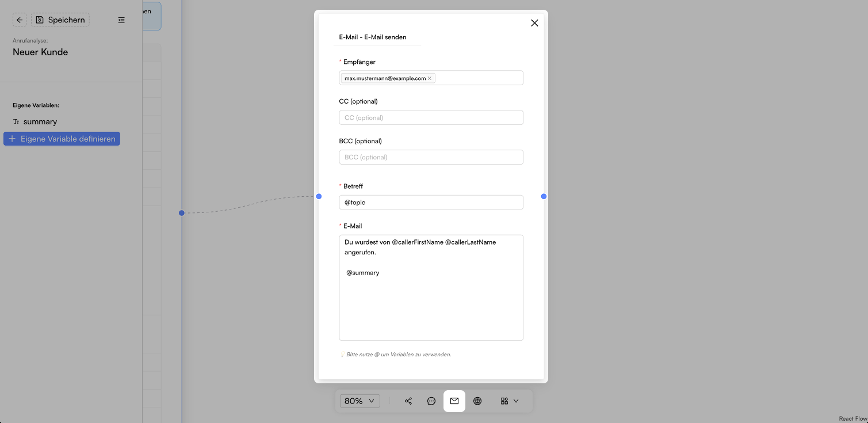
Task: Click Eigene Variable definieren button
Action: click(x=62, y=139)
